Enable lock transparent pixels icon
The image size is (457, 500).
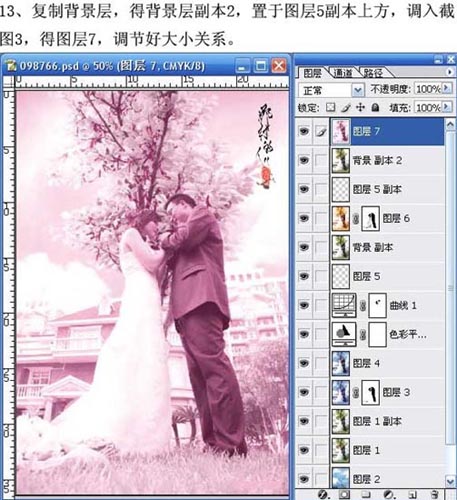click(x=330, y=107)
